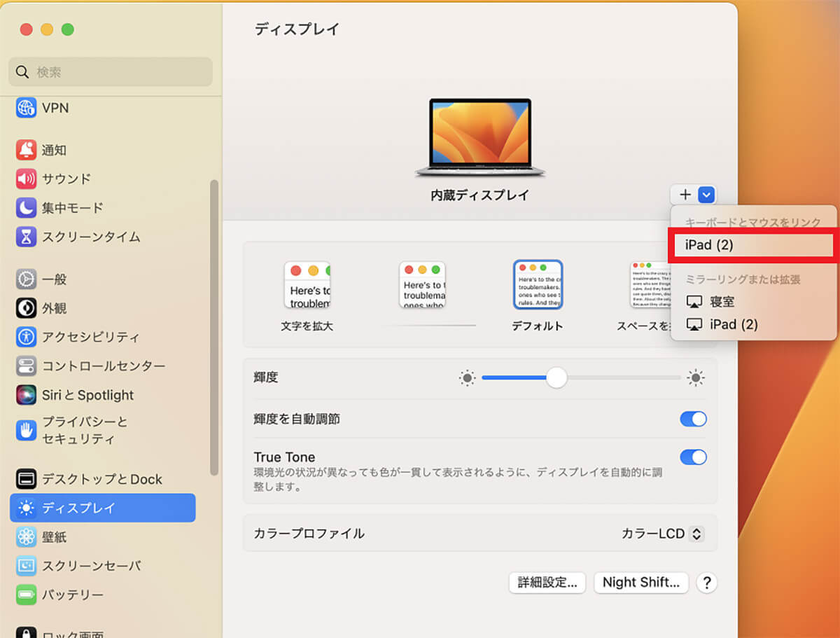Click the sidebar scrollbar

[x=214, y=328]
